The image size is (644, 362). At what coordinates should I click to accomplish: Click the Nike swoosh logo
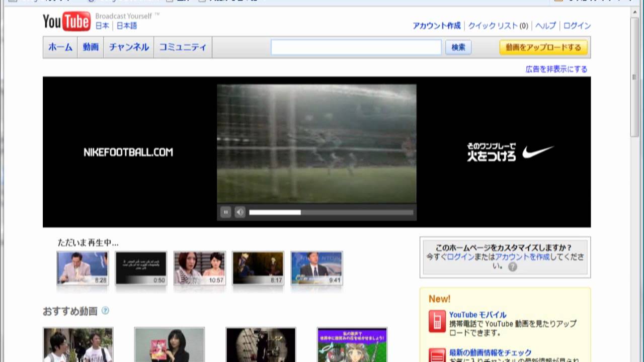(538, 151)
